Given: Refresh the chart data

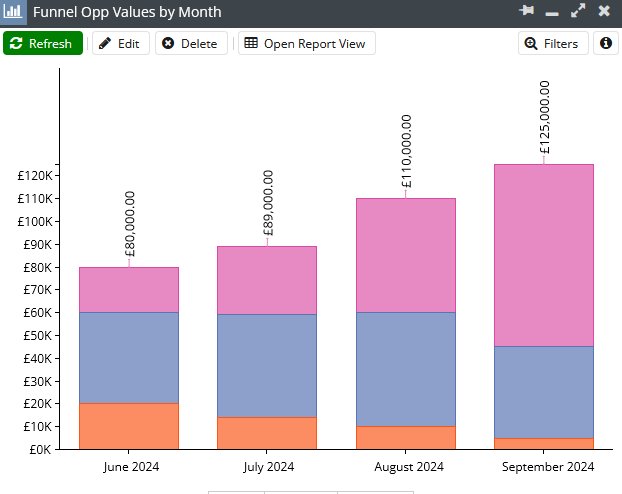Looking at the screenshot, I should point(43,43).
